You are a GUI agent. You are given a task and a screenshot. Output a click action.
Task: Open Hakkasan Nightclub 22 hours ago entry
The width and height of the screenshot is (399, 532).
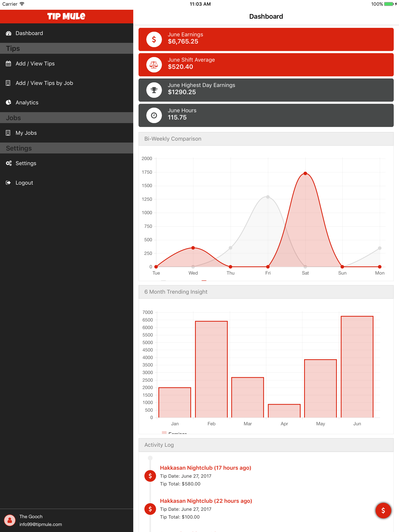(x=206, y=501)
